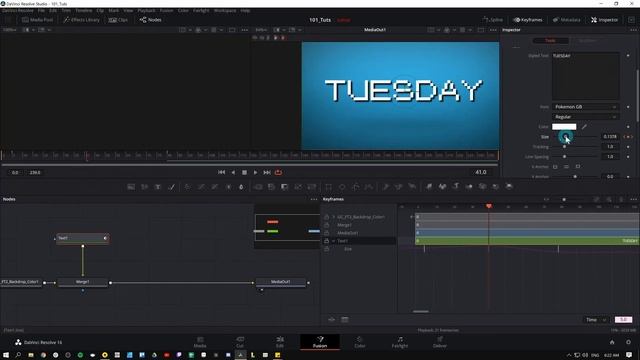Click the Size value field 0.1378
Image resolution: width=640 pixels, height=360 pixels.
pyautogui.click(x=610, y=137)
